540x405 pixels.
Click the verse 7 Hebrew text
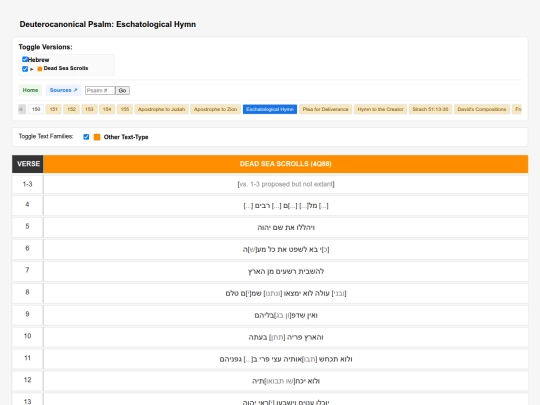click(x=286, y=271)
